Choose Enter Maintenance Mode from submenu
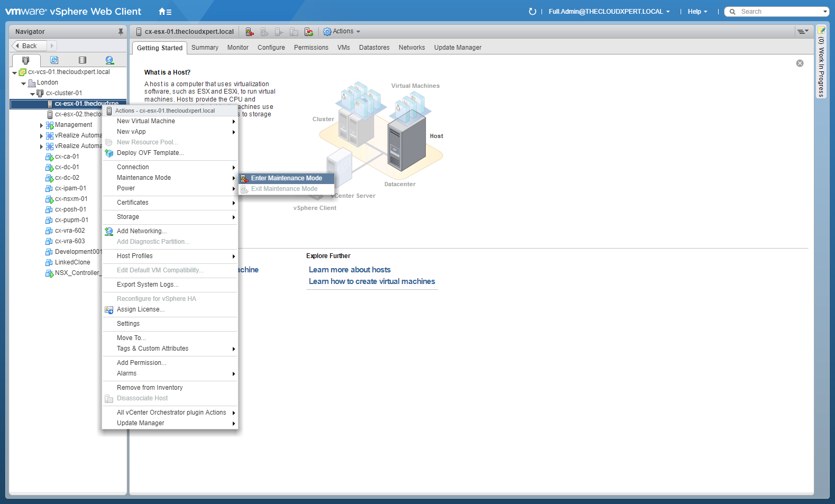Image resolution: width=835 pixels, height=504 pixels. coord(286,178)
